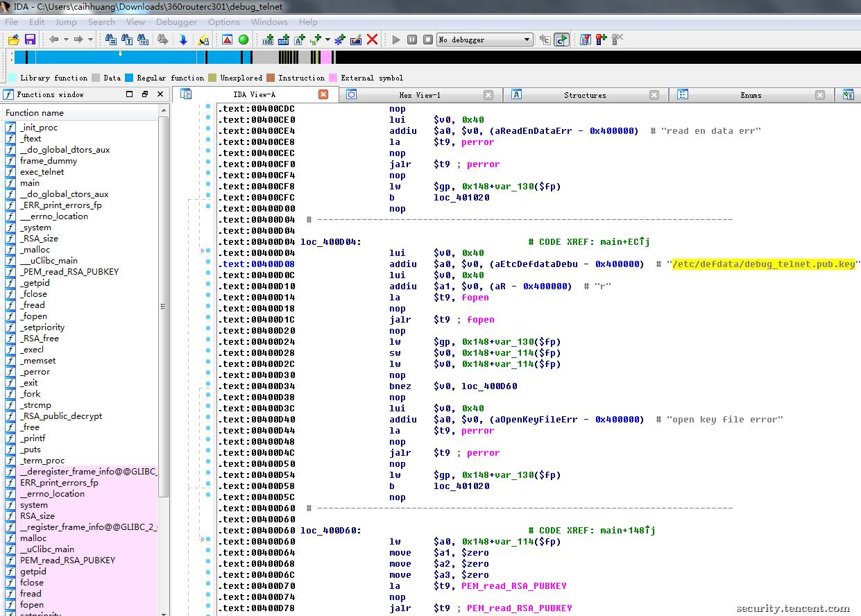
Task: Switch to the Structures tab
Action: 584,95
